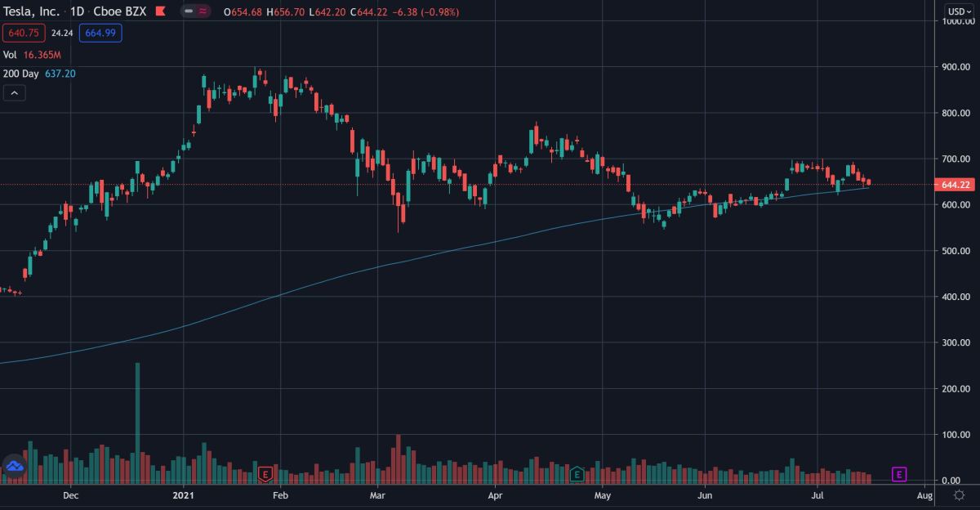This screenshot has width=980, height=510.
Task: Open the purple upcoming earnings marker
Action: click(899, 473)
